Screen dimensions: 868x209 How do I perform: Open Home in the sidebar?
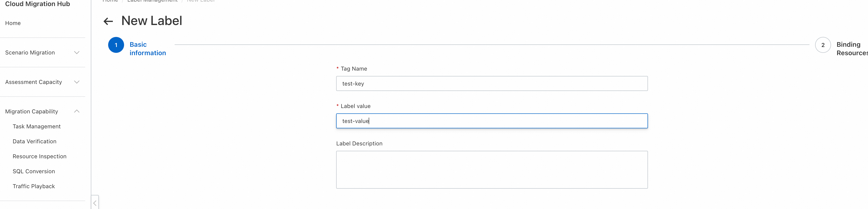point(13,23)
